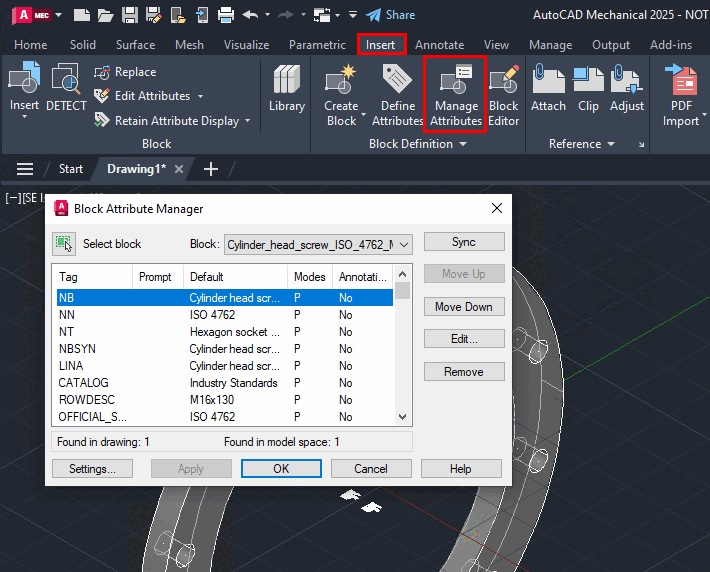710x572 pixels.
Task: Click the Edit... button
Action: [x=464, y=339]
